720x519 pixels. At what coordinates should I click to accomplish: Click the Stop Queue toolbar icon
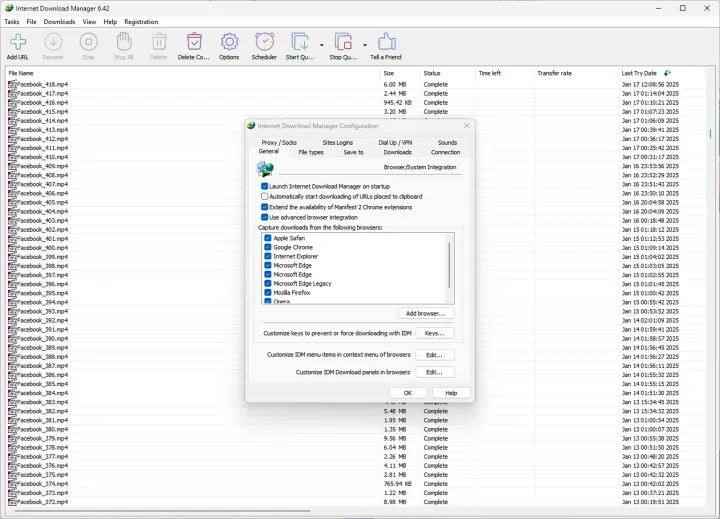click(x=343, y=42)
